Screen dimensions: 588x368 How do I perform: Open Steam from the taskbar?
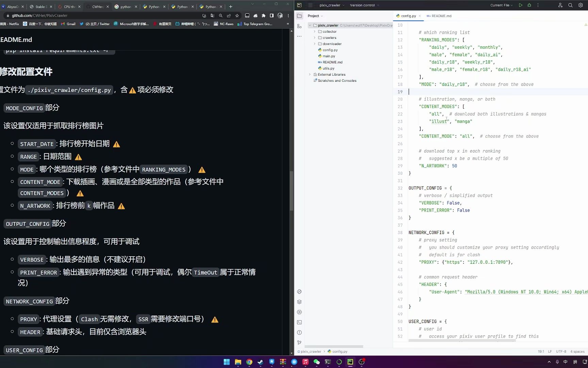(x=260, y=362)
